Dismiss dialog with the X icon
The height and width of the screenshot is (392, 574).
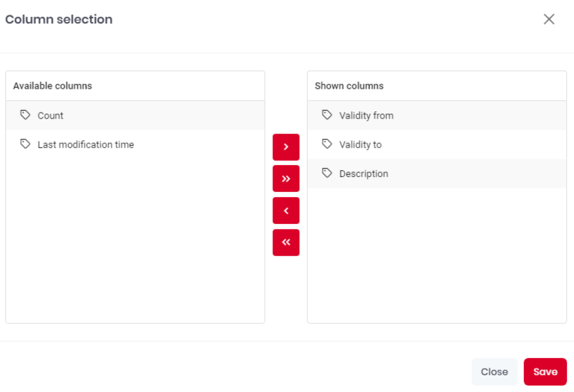(x=549, y=19)
